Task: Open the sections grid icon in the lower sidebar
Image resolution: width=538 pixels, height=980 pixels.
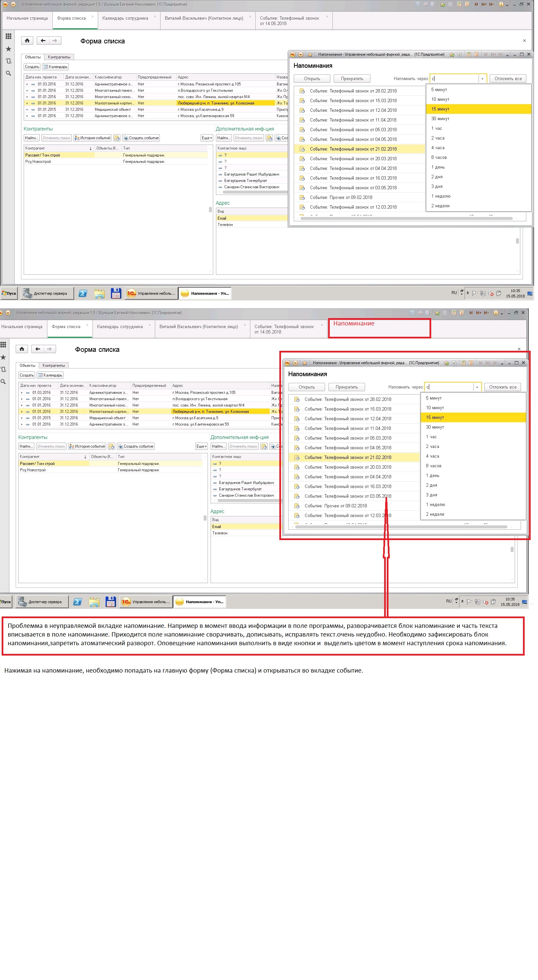Action: click(3, 345)
